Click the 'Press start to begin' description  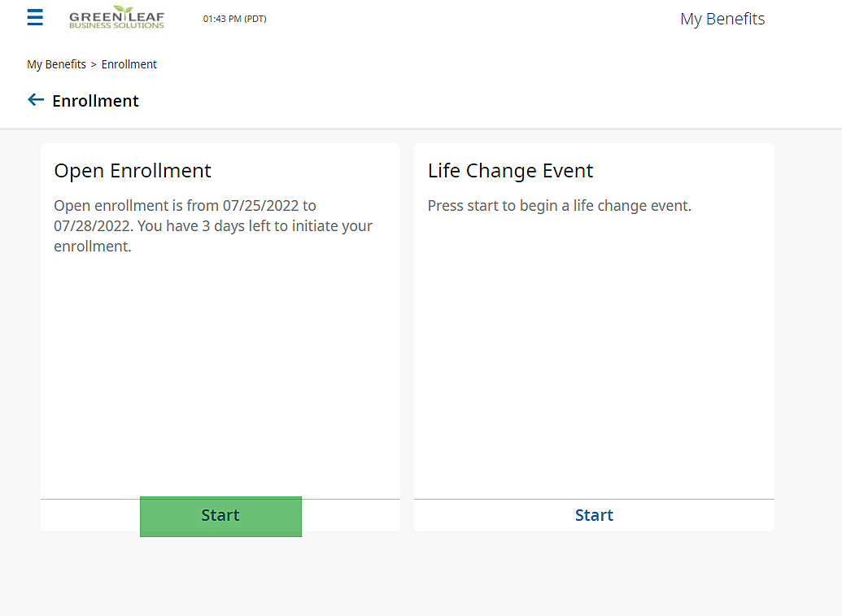[x=560, y=206]
